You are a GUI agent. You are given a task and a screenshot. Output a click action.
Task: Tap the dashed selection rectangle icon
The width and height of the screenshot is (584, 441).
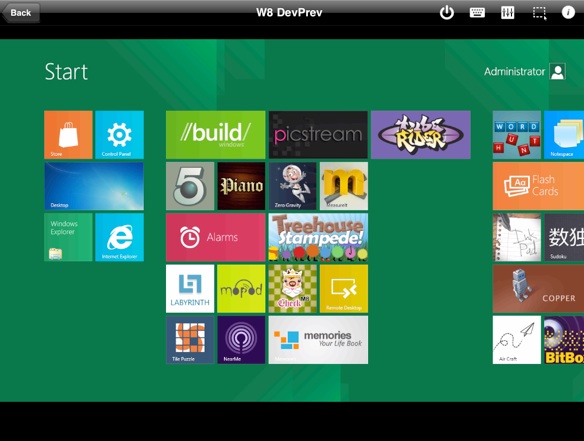point(539,13)
